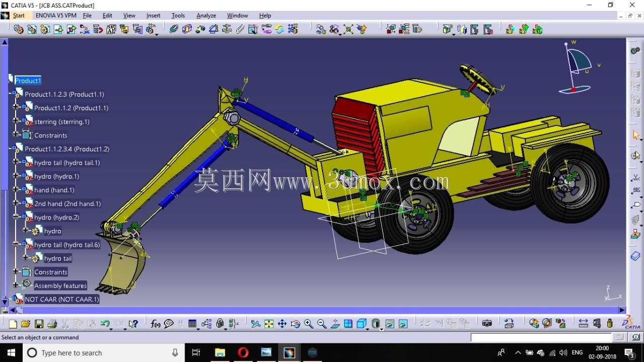The height and width of the screenshot is (362, 644).
Task: Open the Insert menu
Action: coord(153,16)
